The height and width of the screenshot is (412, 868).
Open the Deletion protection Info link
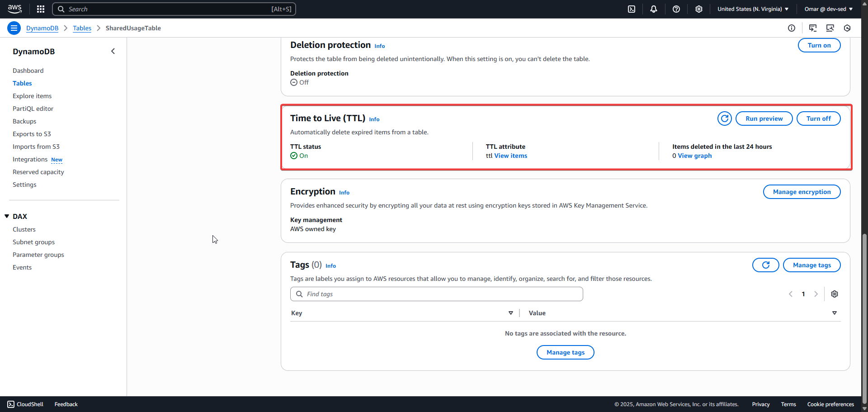[380, 46]
